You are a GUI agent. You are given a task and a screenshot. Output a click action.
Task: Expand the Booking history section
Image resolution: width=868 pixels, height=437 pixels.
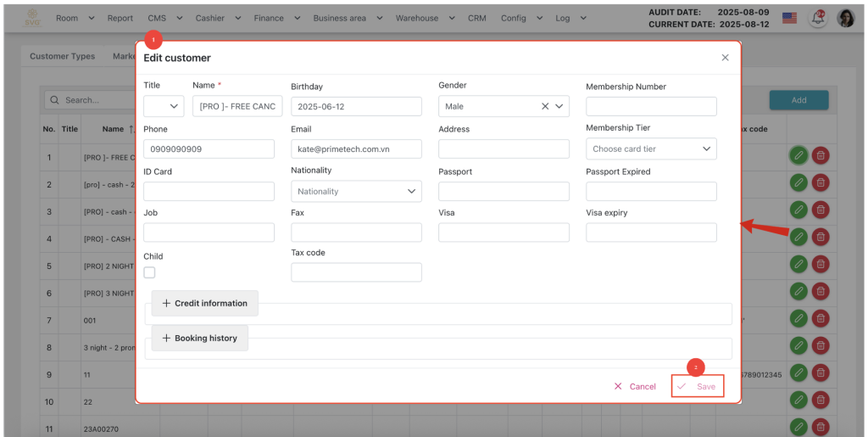[199, 338]
